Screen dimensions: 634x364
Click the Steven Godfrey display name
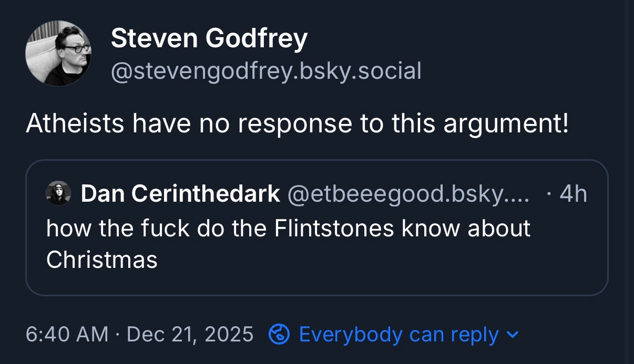(x=209, y=38)
